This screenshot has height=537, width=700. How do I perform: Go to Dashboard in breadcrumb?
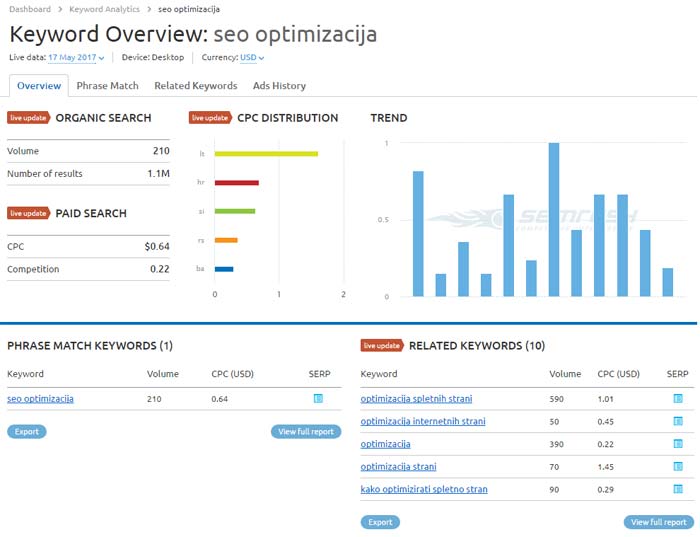[30, 9]
